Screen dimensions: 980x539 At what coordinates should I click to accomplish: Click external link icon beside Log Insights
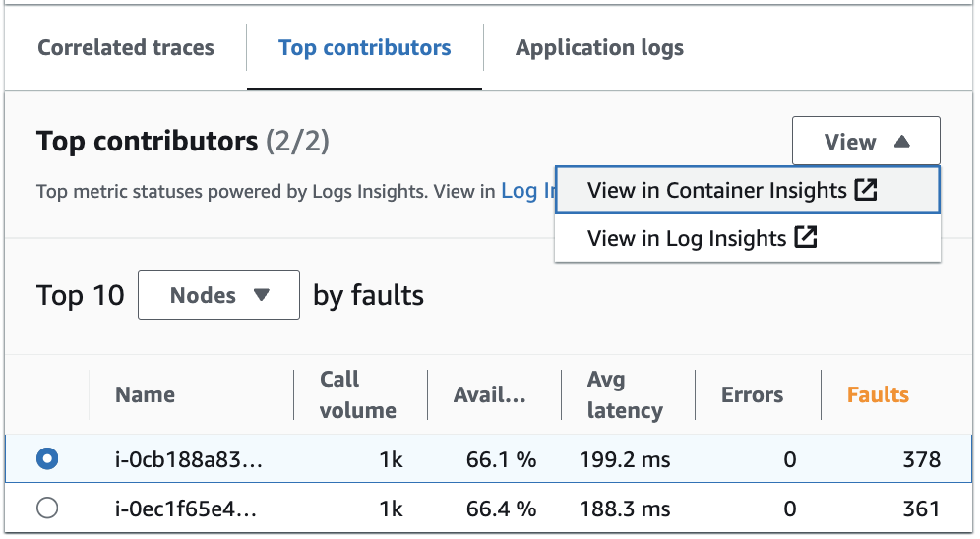tap(806, 238)
